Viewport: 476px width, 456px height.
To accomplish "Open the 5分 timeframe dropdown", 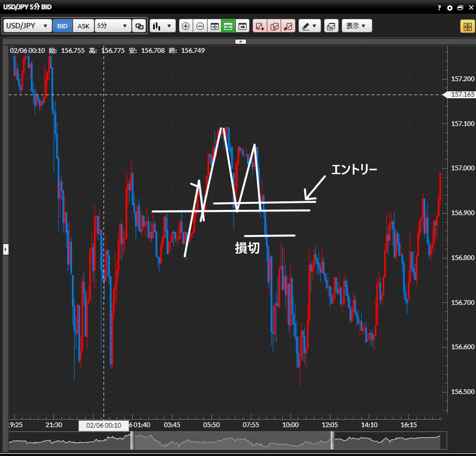I will 113,26.
